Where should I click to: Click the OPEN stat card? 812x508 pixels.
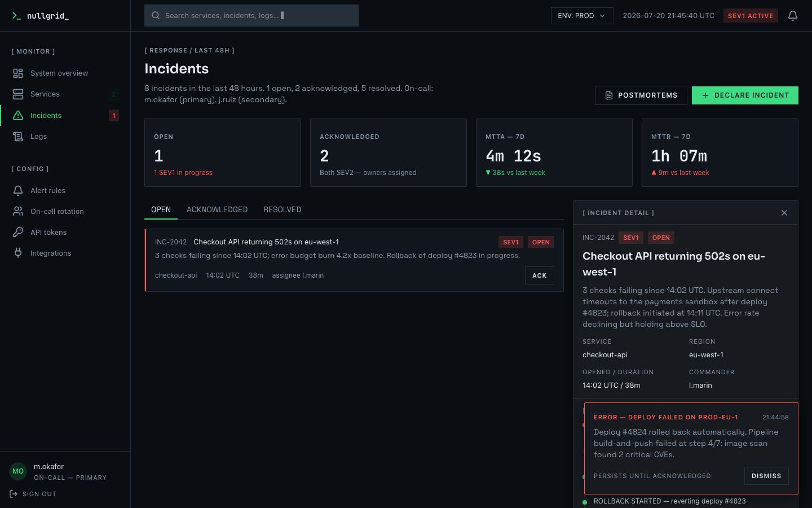tap(223, 152)
